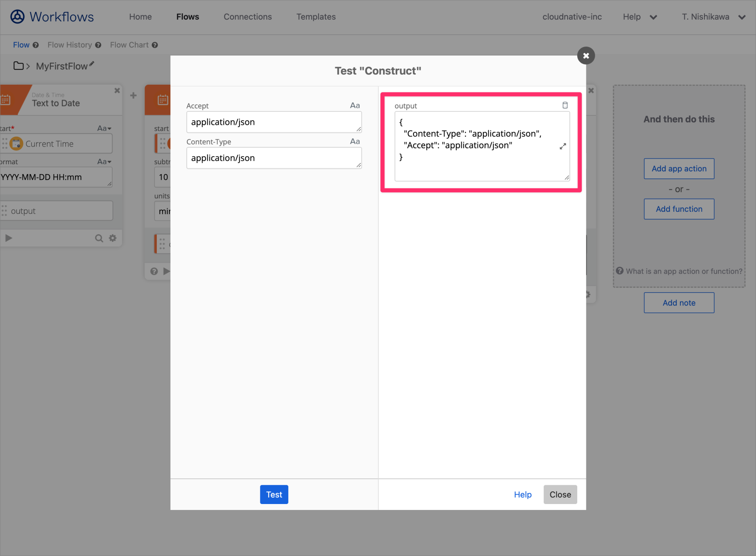Screen dimensions: 756x556
Task: Click the plus icon to add a new step
Action: (x=133, y=95)
